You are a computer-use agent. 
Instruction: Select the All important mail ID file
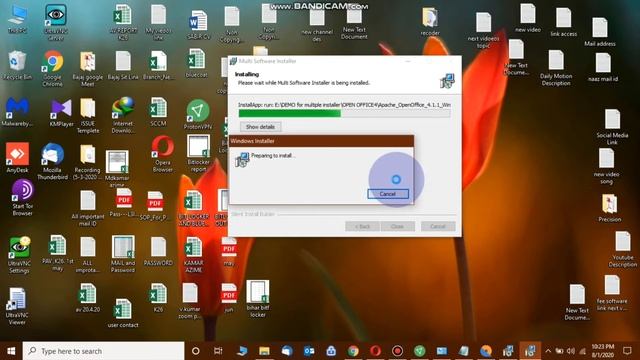87,209
